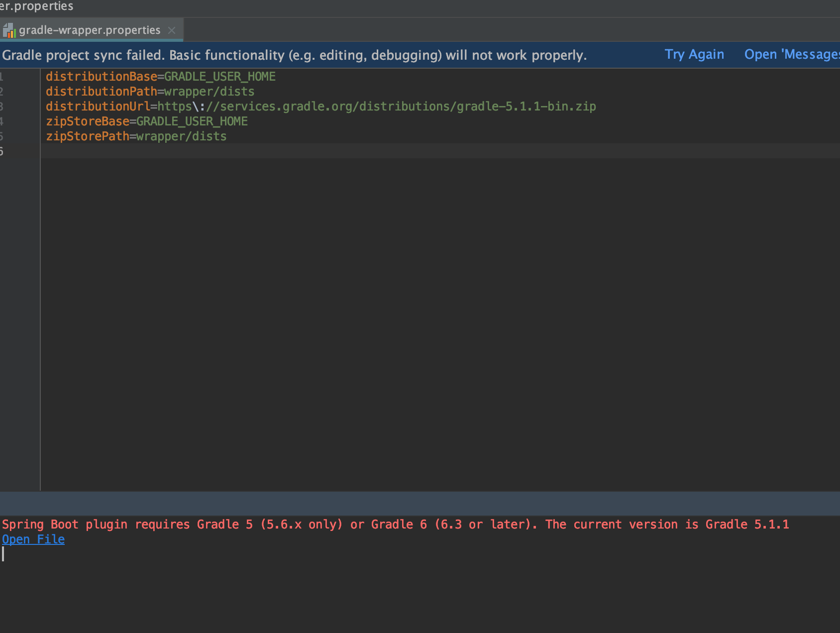840x633 pixels.
Task: Click the breadcrumb text er.properties at top
Action: coord(37,6)
